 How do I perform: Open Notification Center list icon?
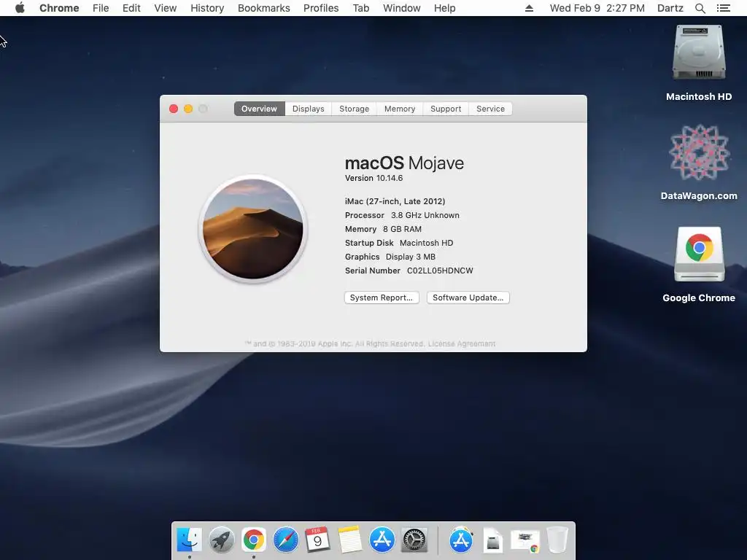tap(723, 8)
